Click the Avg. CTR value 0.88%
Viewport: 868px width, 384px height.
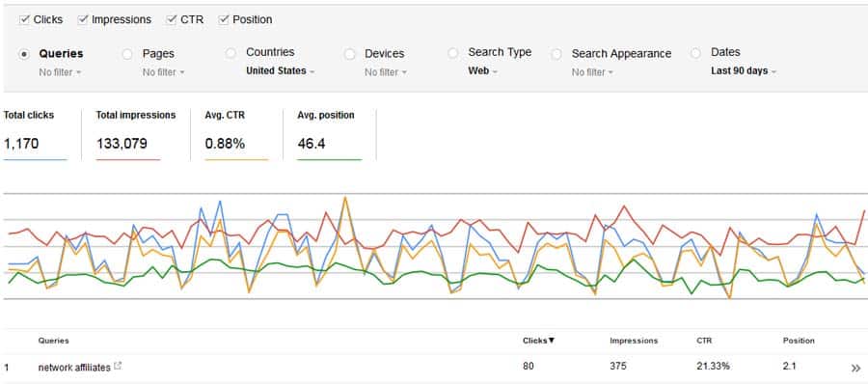pyautogui.click(x=225, y=144)
